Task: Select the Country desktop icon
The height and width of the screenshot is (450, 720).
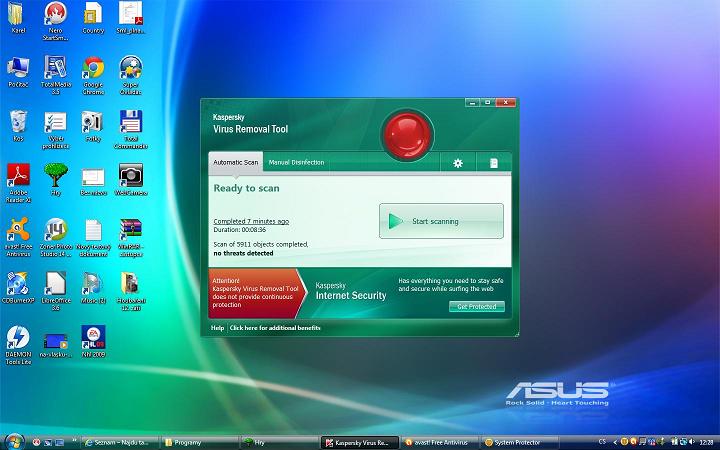Action: tap(93, 18)
